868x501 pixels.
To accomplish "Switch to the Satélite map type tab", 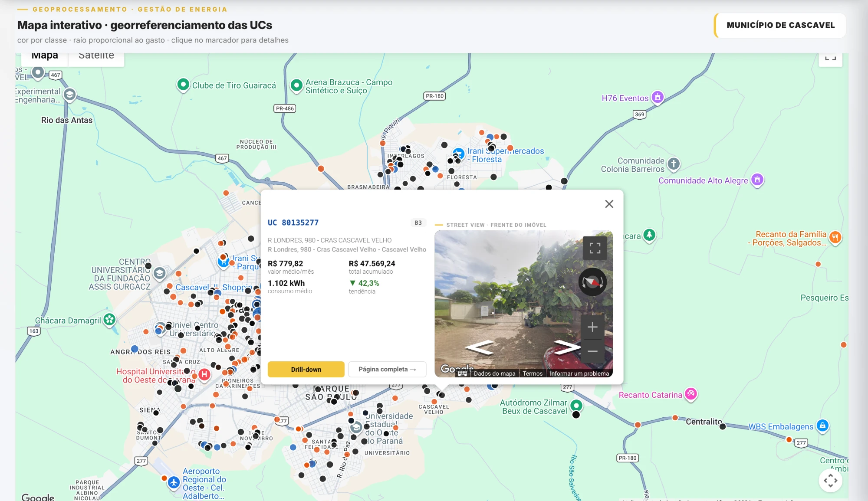I will (x=96, y=56).
